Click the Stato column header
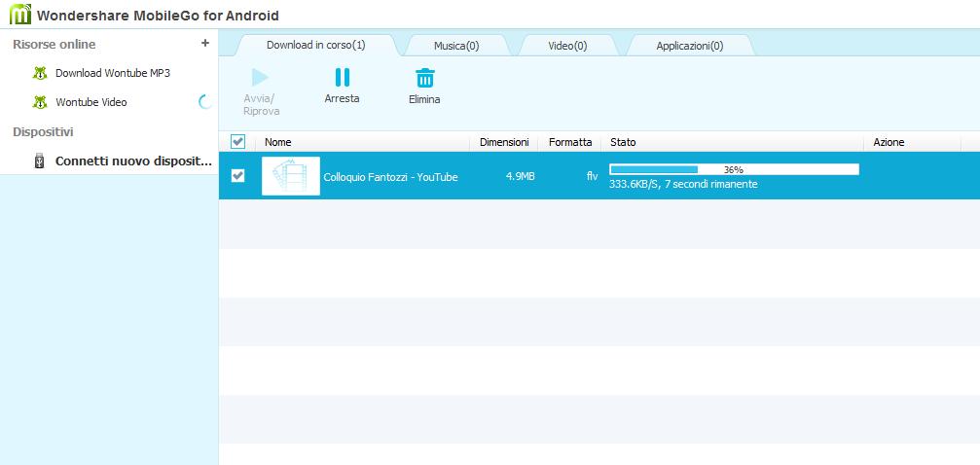Image resolution: width=980 pixels, height=465 pixels. tap(623, 142)
